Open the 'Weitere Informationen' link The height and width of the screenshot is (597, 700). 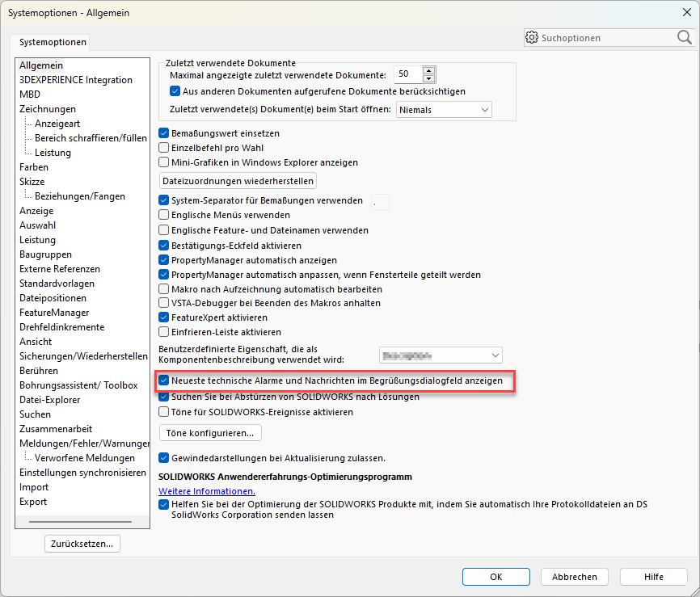(207, 491)
